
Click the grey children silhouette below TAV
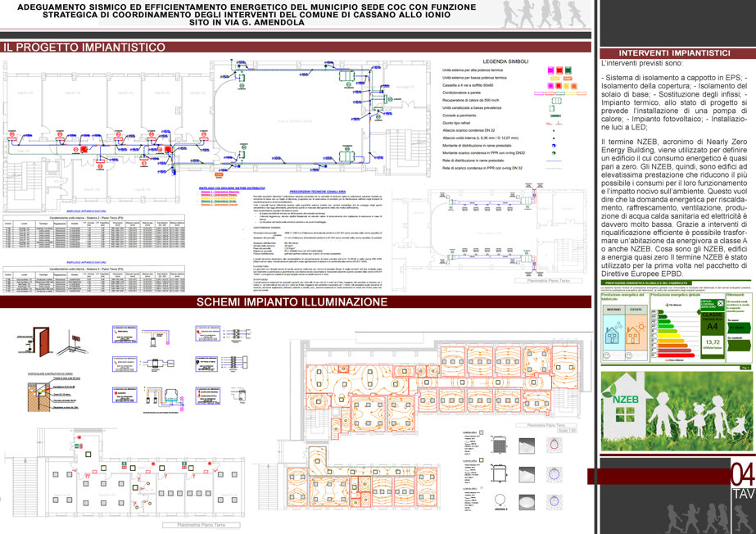(709, 518)
